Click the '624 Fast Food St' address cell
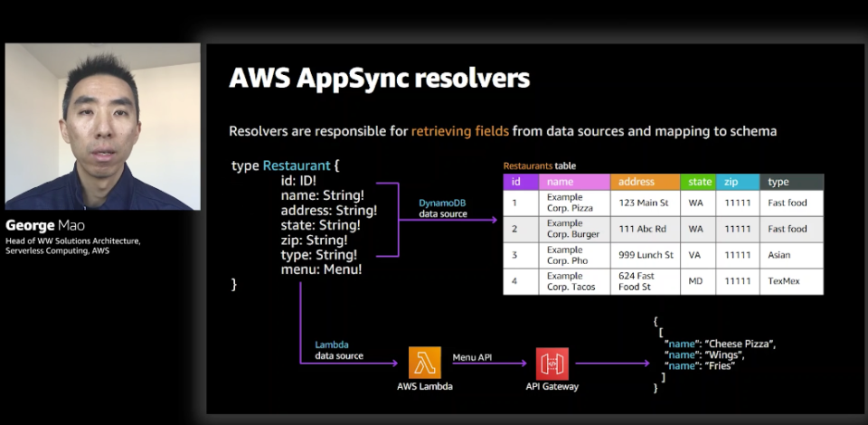 (x=646, y=281)
